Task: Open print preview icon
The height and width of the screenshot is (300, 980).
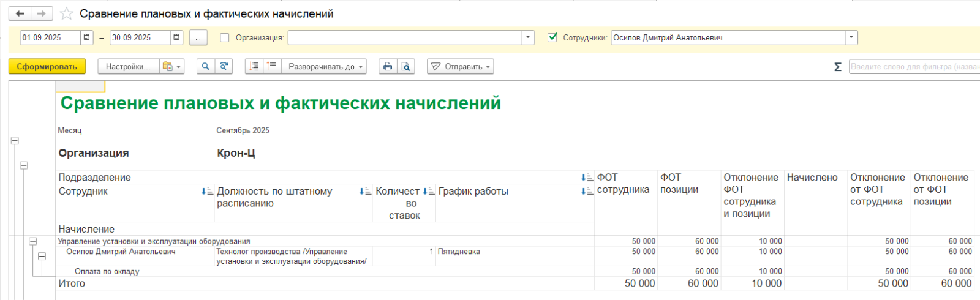Action: [405, 67]
